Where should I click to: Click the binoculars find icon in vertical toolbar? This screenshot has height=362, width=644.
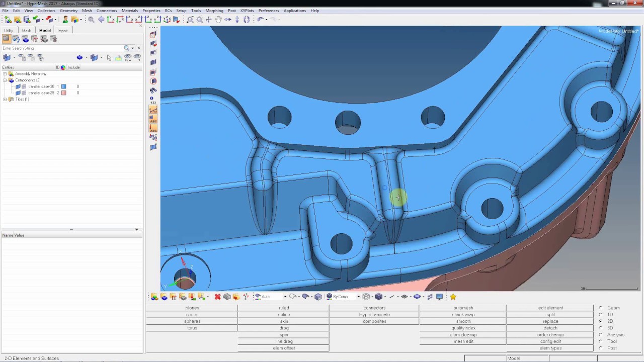[x=153, y=90]
